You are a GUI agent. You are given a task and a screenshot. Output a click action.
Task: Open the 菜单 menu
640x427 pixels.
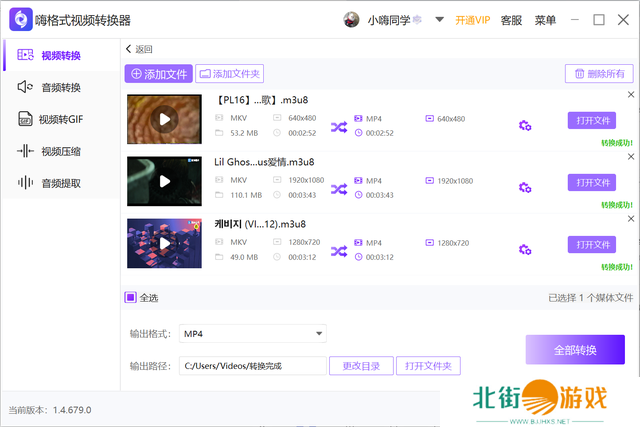click(545, 20)
